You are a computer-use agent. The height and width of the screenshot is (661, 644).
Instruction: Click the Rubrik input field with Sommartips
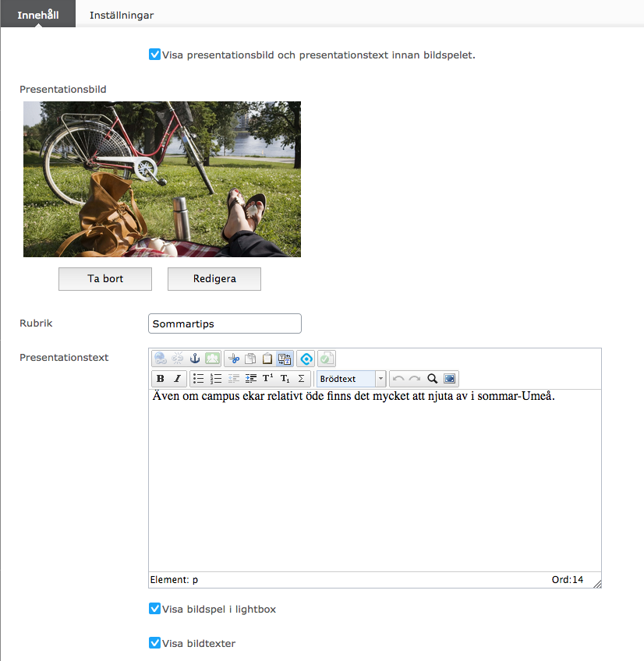pos(225,323)
